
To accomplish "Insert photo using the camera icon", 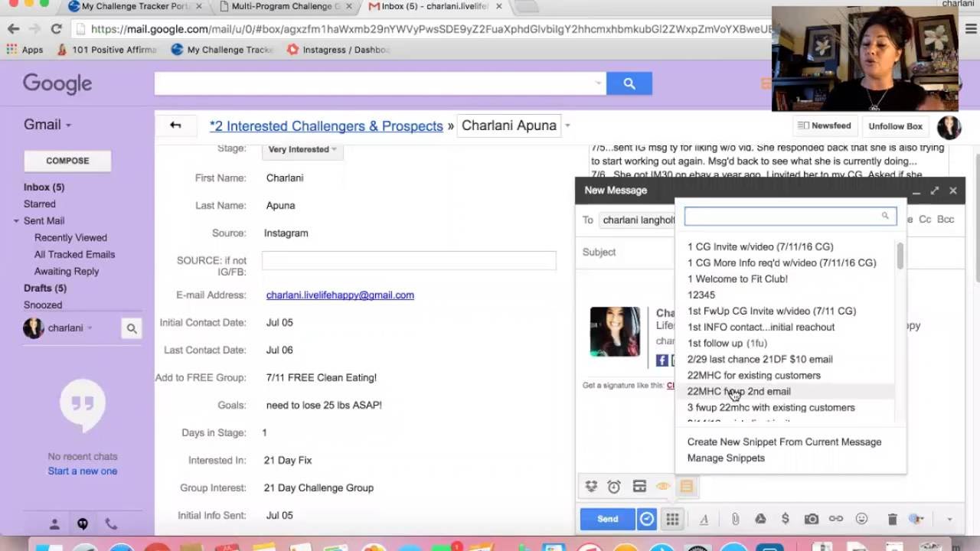I will [812, 519].
